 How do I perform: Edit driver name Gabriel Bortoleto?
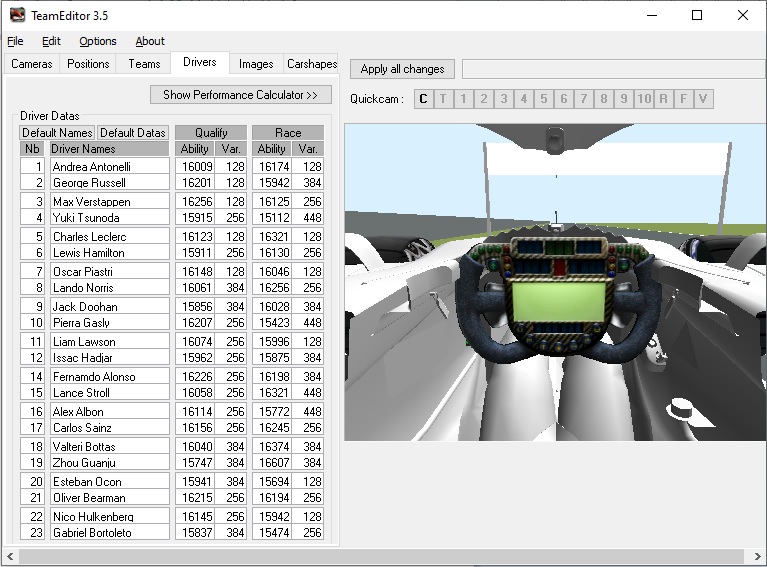click(x=110, y=532)
